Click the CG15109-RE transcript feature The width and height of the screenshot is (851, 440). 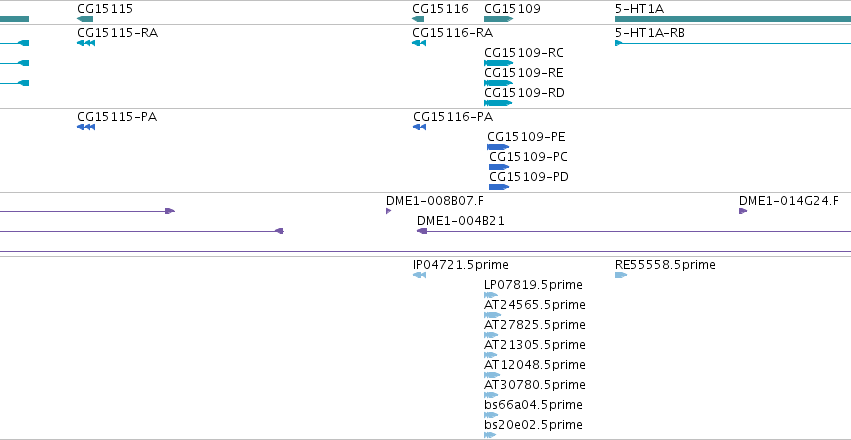coord(498,83)
